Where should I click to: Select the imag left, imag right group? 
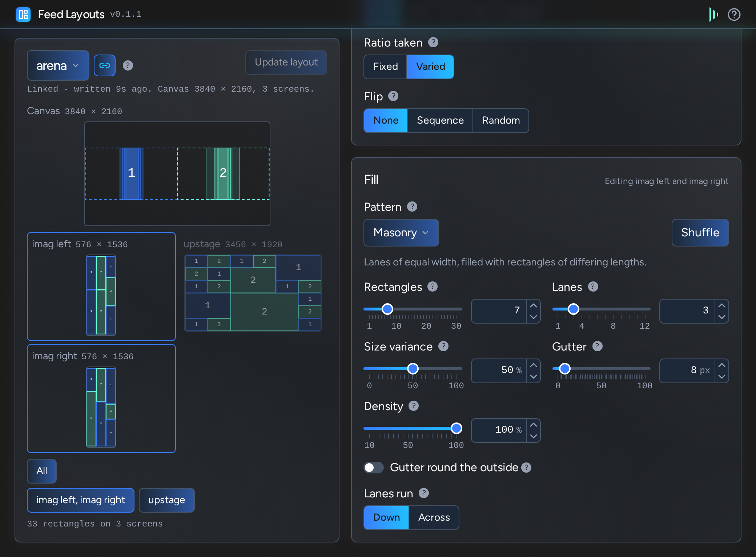81,500
